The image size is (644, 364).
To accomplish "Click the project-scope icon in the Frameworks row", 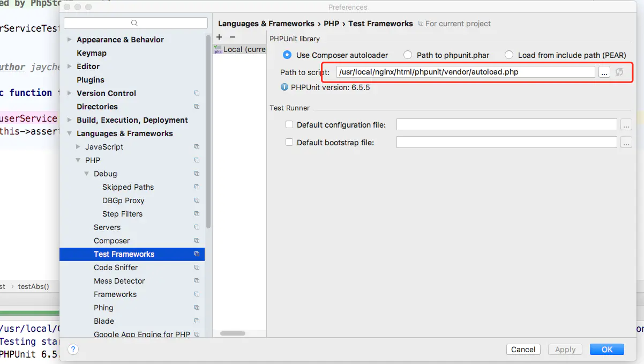I will tap(197, 294).
